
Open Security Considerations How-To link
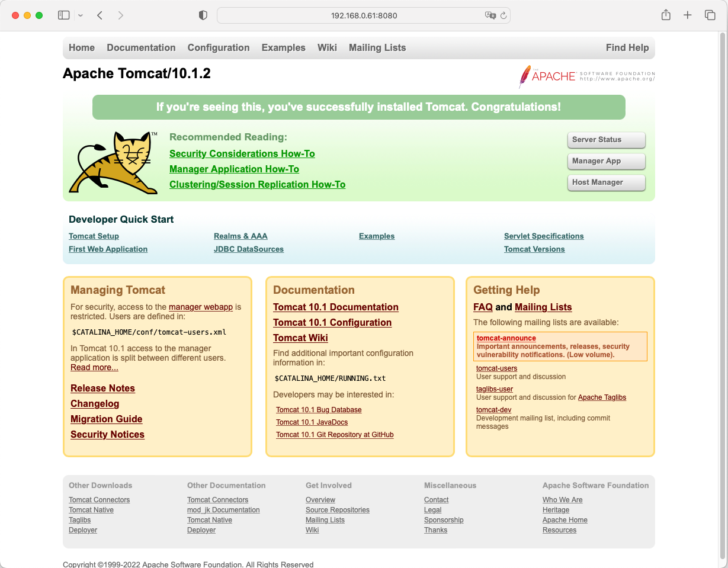pyautogui.click(x=242, y=153)
